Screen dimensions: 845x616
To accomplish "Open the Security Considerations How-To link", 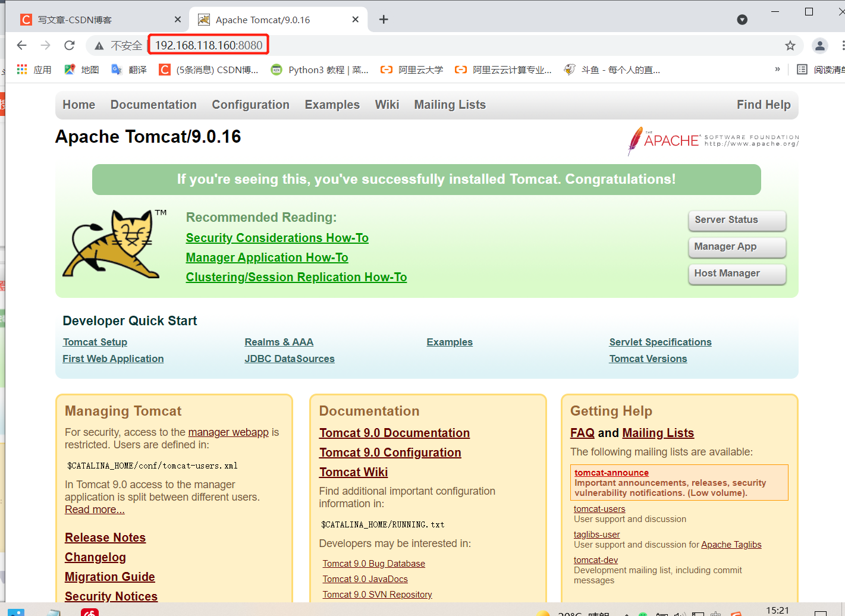I will pyautogui.click(x=277, y=237).
